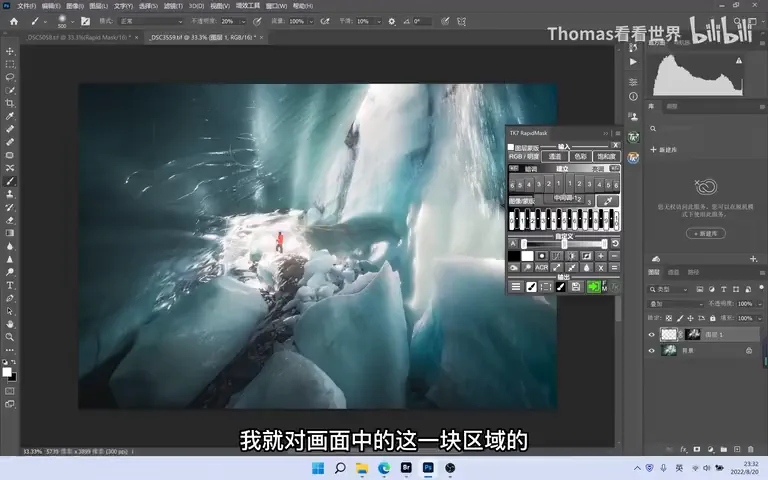Click the Home icon in options bar

pyautogui.click(x=14, y=22)
